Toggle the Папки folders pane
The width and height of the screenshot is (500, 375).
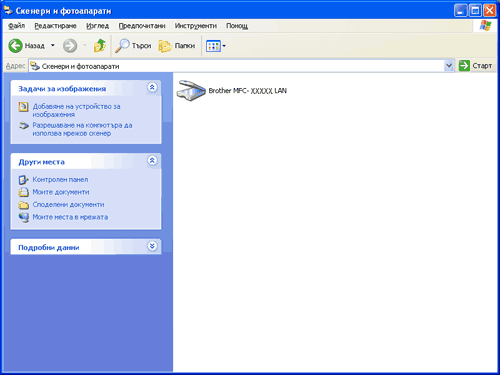[177, 46]
